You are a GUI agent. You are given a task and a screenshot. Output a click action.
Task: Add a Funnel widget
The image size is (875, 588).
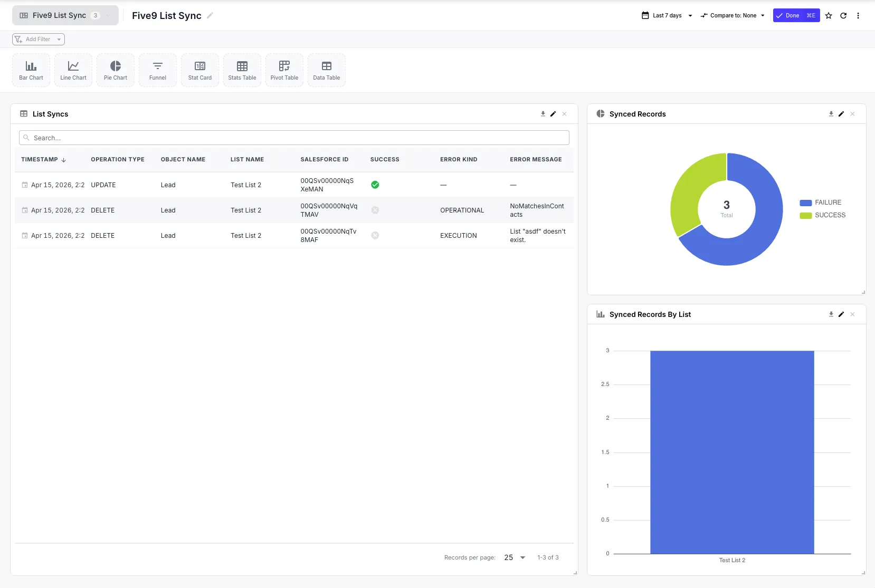(x=158, y=70)
